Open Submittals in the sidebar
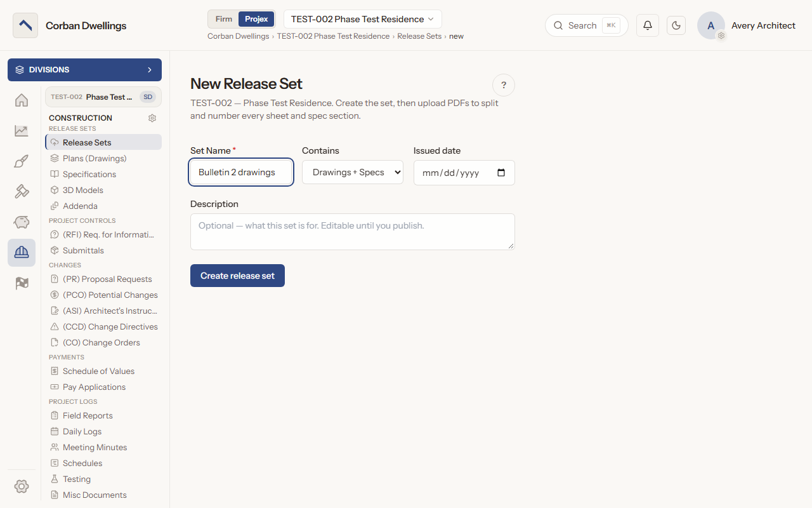This screenshot has height=508, width=812. (x=103, y=250)
